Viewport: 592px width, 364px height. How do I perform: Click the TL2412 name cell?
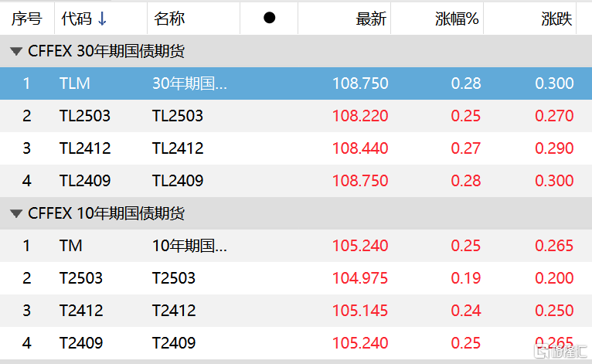[178, 148]
